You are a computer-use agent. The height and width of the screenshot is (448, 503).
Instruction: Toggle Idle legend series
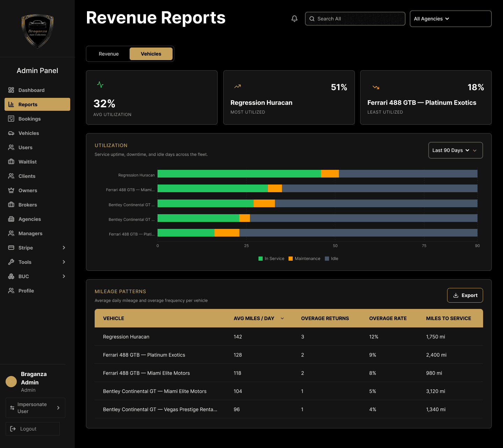pos(331,259)
